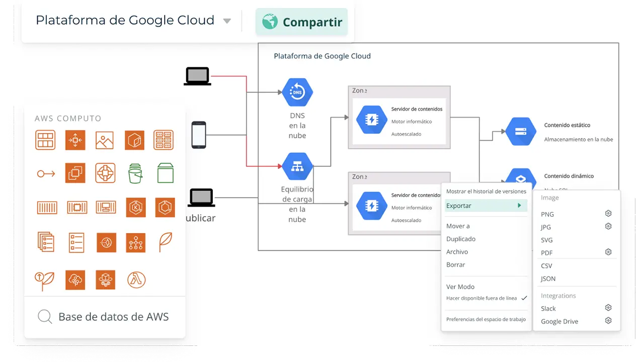Click the top laptop shape in diagram
Image resolution: width=644 pixels, height=362 pixels.
pyautogui.click(x=197, y=76)
